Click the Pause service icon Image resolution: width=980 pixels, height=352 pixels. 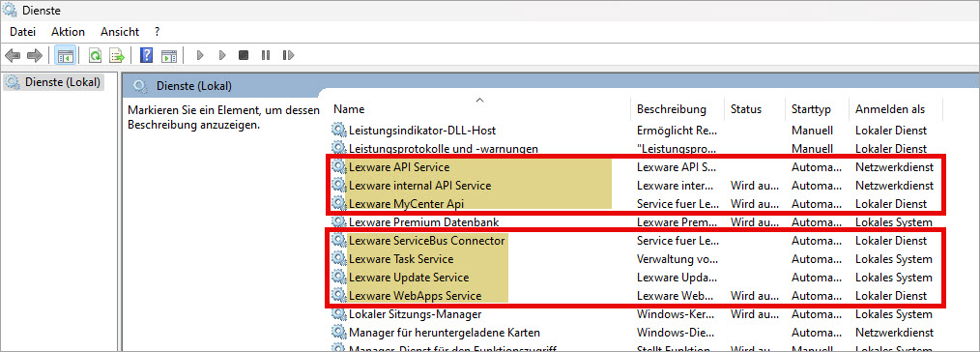(266, 56)
